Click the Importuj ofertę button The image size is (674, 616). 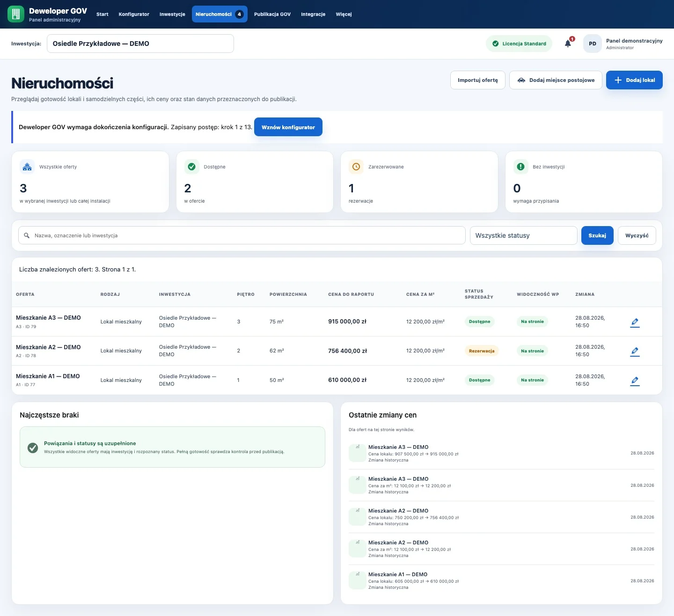478,80
